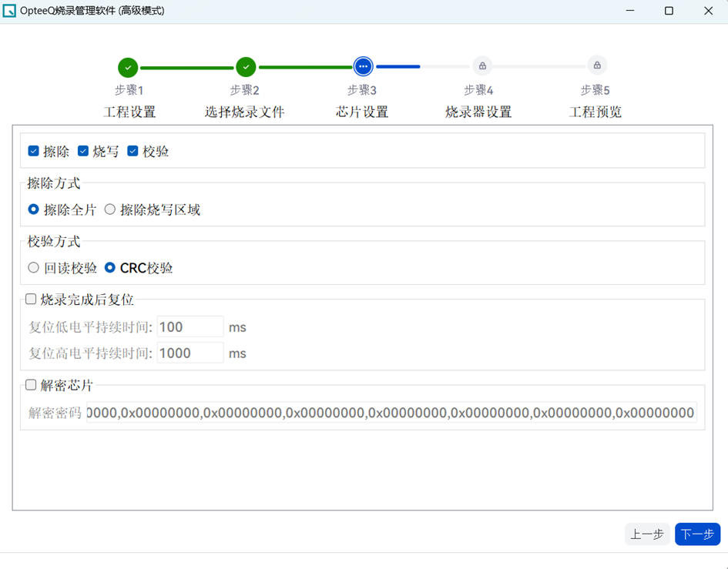Viewport: 728px width, 569px height.
Task: Click the locked step 5 icon
Action: [x=597, y=65]
